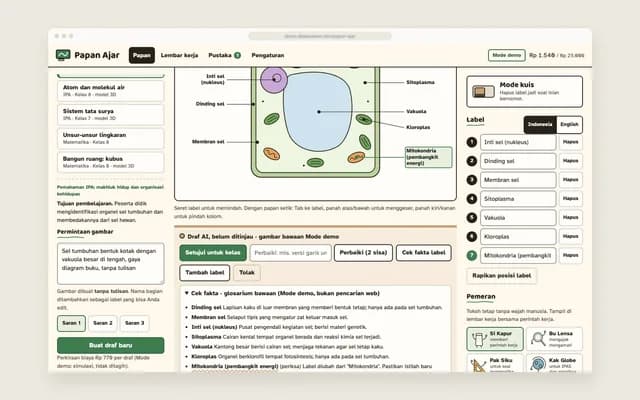
Task: Focus the Permintaan gambar text area
Action: pyautogui.click(x=111, y=264)
